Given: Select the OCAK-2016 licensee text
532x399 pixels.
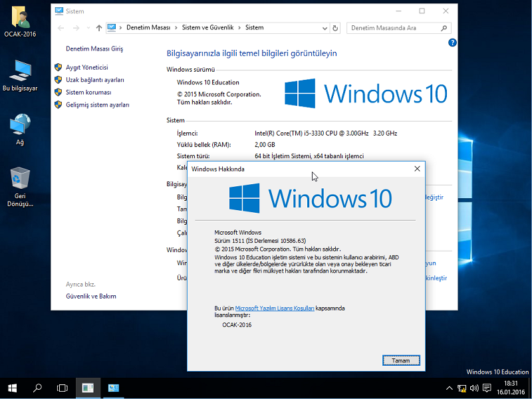Looking at the screenshot, I should [237, 325].
